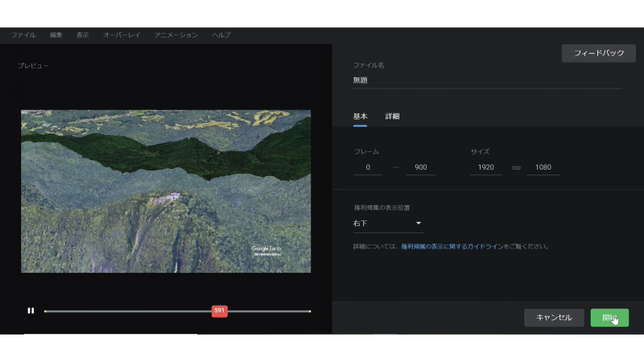Image resolution: width=644 pixels, height=362 pixels.
Task: Click the キャンセル button
Action: point(554,318)
